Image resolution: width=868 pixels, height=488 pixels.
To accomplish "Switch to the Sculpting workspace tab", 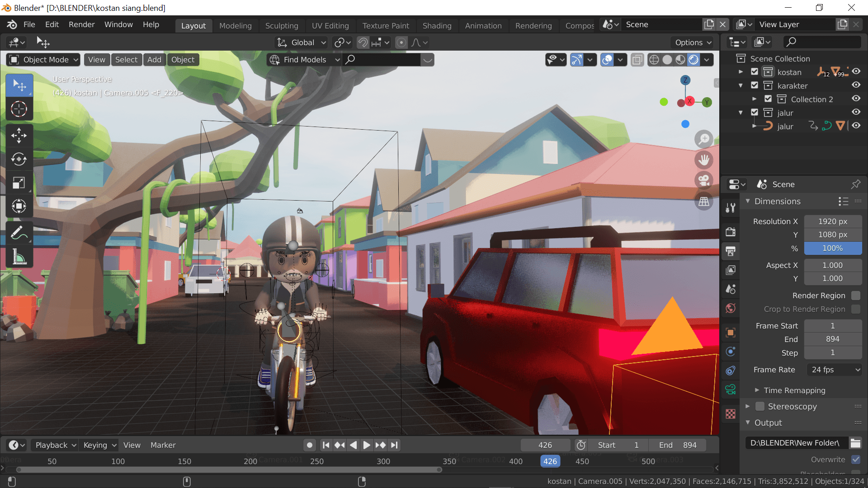I will click(281, 26).
